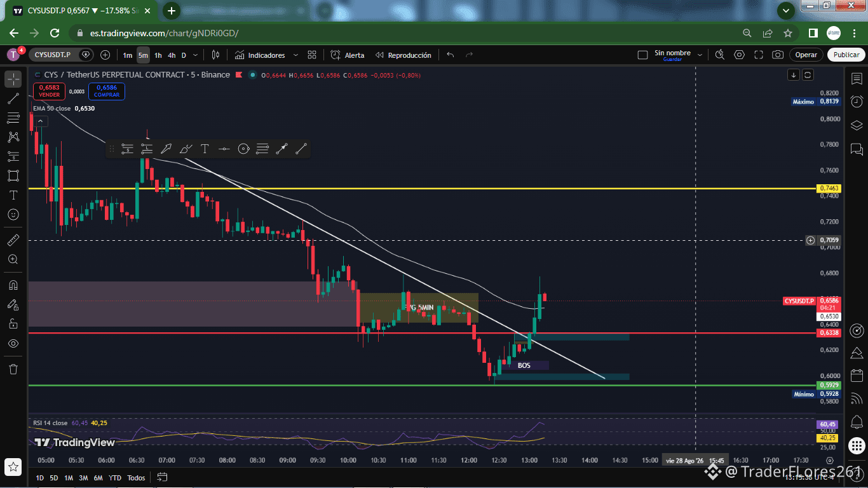Screen dimensions: 868x488
Task: Collapse the indicator legend chevron
Action: pos(40,121)
